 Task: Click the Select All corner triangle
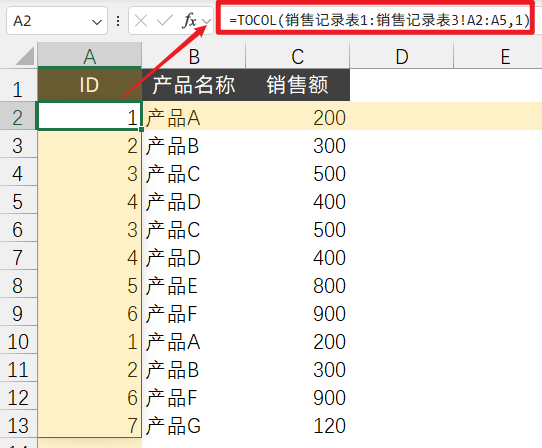pos(25,56)
